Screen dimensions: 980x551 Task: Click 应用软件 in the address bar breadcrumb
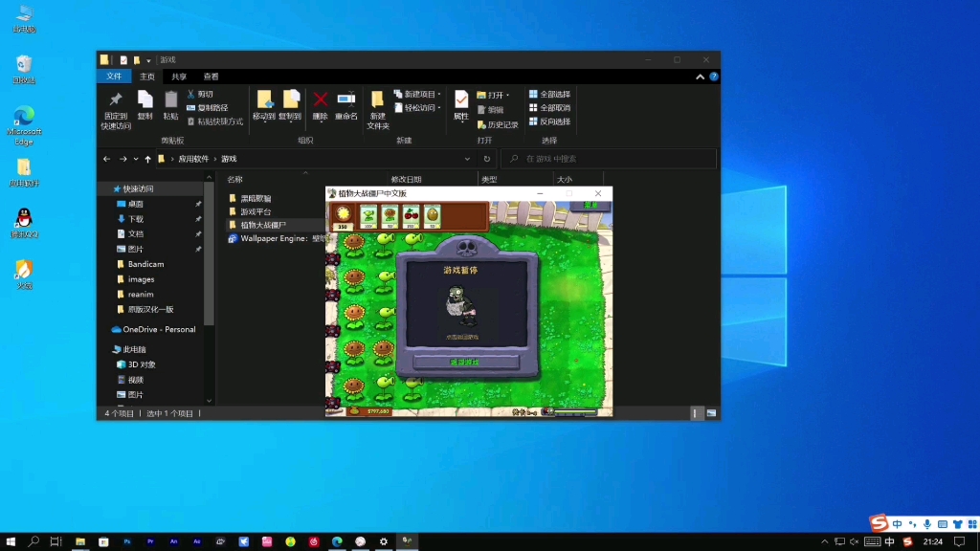click(x=193, y=159)
